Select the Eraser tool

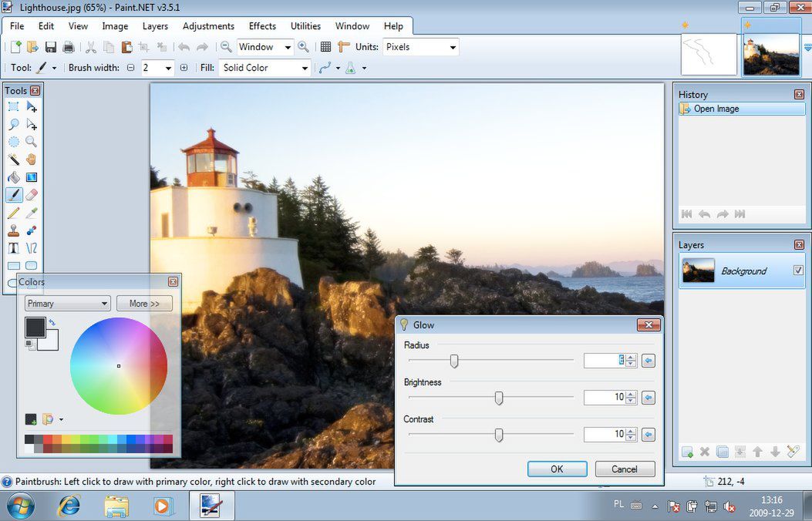click(31, 195)
